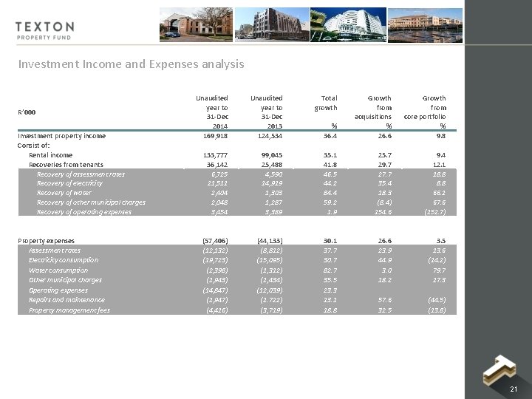The width and height of the screenshot is (532, 399).
Task: Click the Unaudited 2014 column header
Action: point(212,112)
